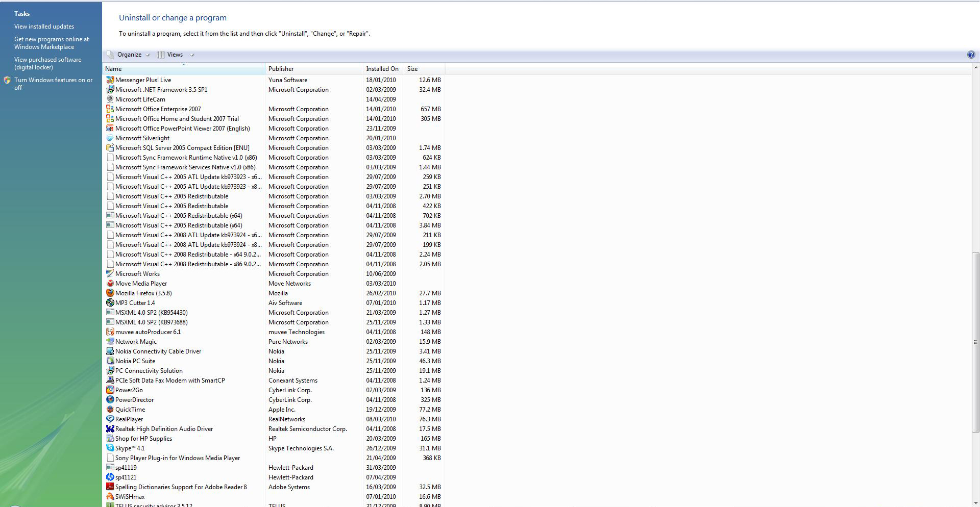
Task: Select MSXML 4.0 SP2 (KB973688)
Action: click(152, 322)
